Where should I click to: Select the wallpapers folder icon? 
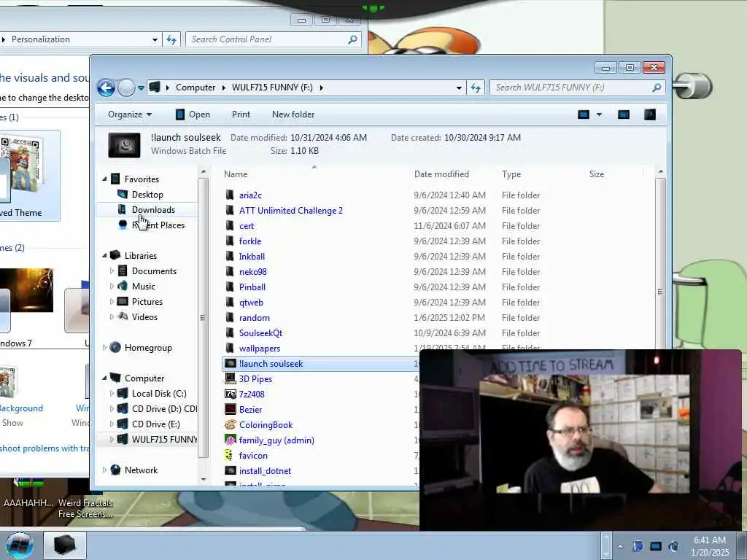coord(230,348)
